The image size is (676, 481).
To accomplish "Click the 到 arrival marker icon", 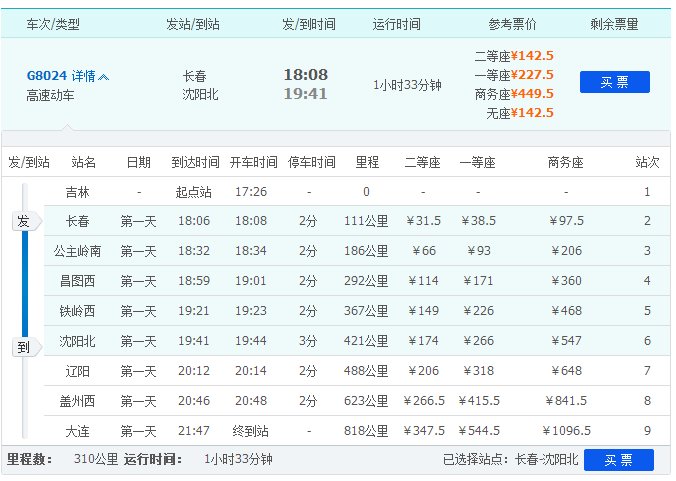I will click(24, 348).
